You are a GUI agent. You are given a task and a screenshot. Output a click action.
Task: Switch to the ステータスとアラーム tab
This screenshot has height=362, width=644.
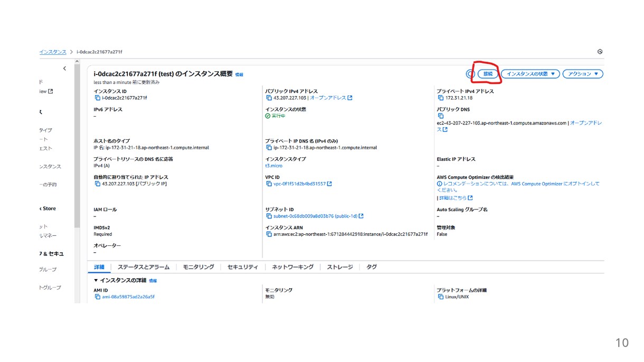144,268
